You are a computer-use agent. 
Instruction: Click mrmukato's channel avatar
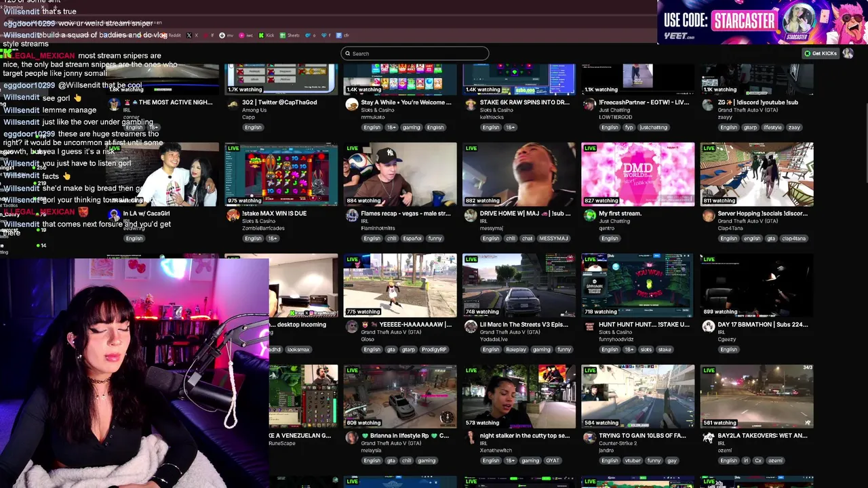[x=351, y=104]
